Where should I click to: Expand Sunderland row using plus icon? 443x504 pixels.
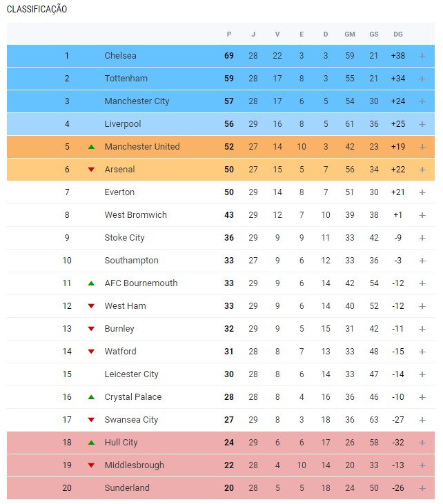point(422,488)
